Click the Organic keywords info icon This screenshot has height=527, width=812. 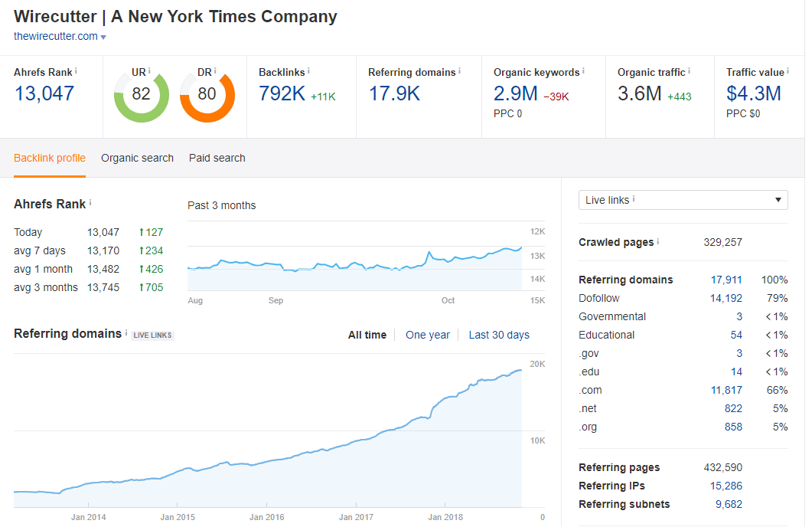coord(583,71)
